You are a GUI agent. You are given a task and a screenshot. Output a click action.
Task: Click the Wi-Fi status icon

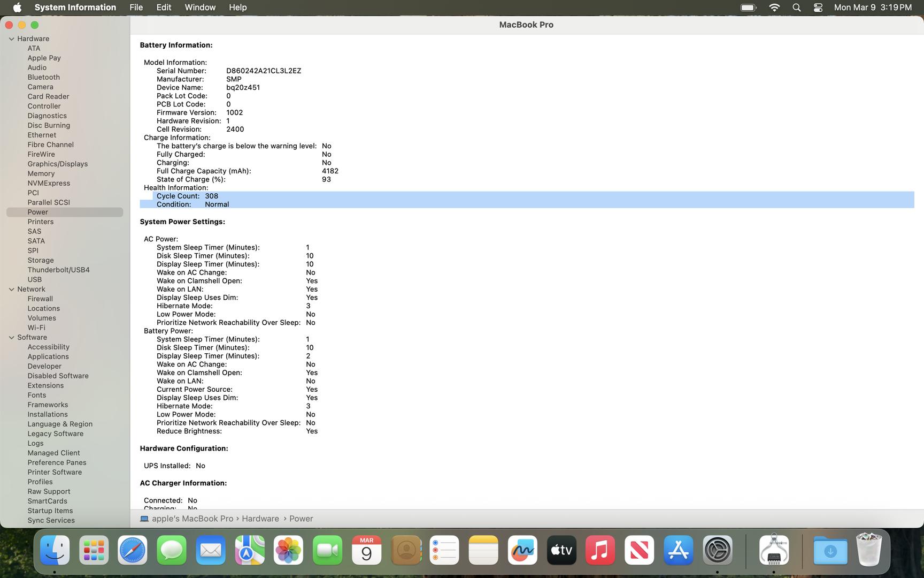(774, 7)
